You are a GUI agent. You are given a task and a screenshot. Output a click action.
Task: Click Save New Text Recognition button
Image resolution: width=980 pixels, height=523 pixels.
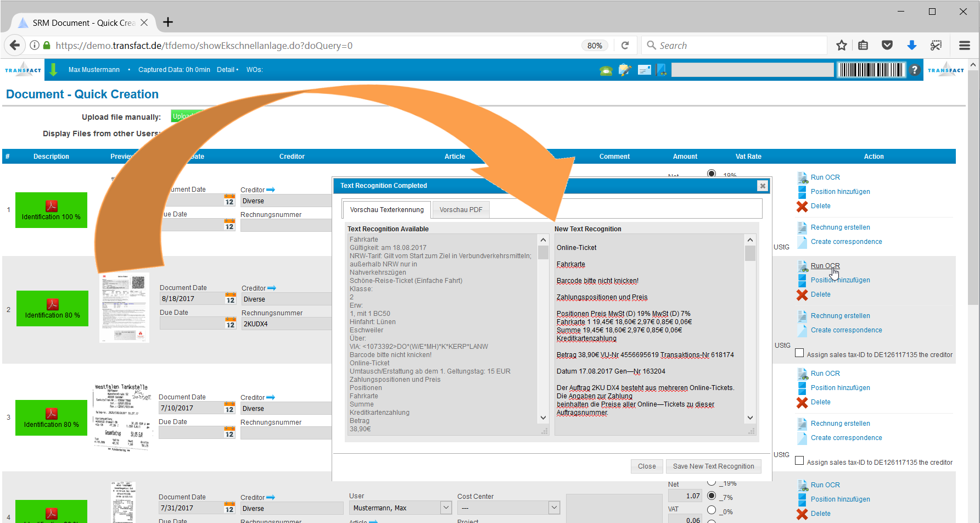[713, 466]
